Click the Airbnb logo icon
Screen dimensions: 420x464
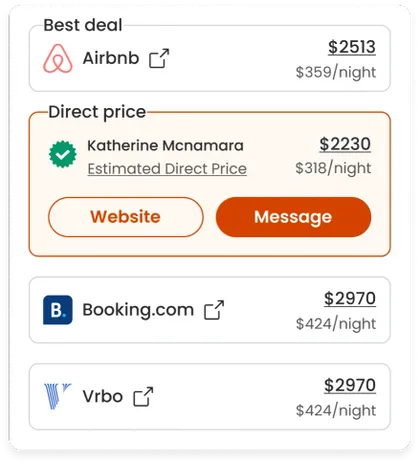click(x=58, y=58)
